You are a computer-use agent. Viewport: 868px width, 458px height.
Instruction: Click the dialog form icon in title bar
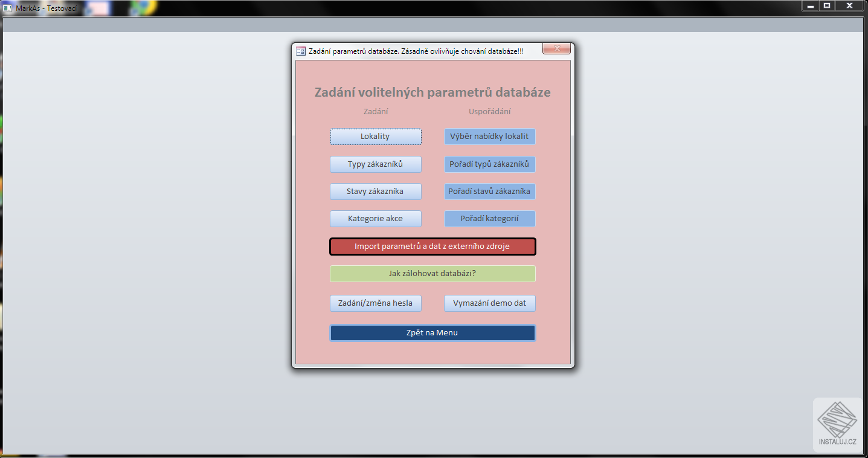pyautogui.click(x=301, y=51)
